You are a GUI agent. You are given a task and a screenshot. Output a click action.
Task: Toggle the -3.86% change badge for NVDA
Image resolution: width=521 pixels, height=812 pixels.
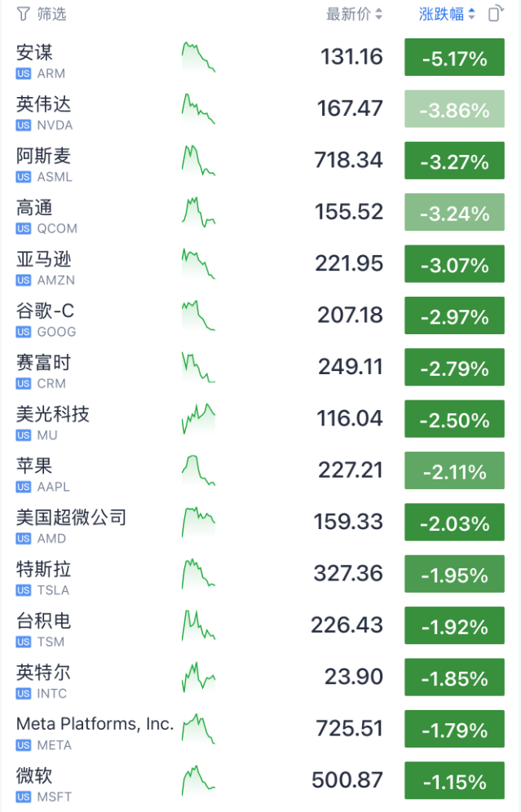454,108
